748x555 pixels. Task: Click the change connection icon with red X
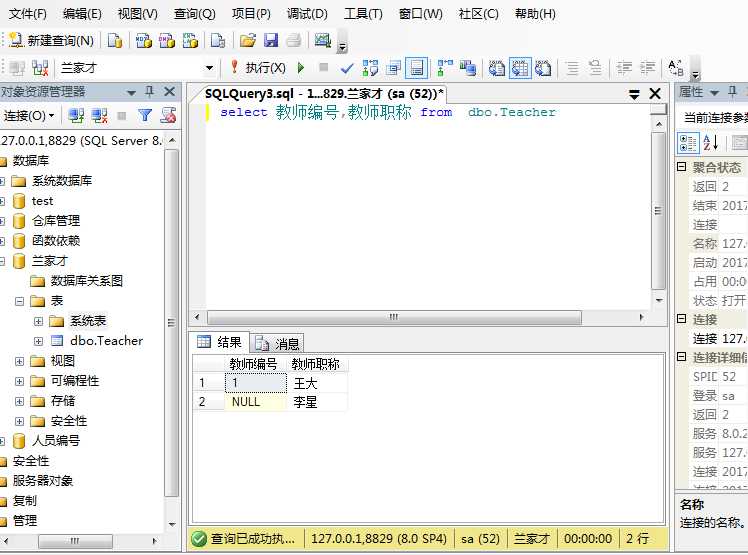coord(40,68)
